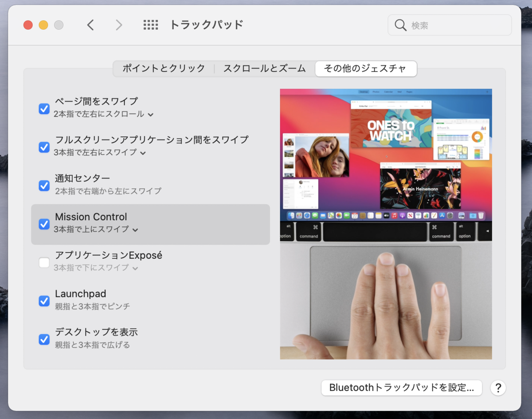The width and height of the screenshot is (532, 419).
Task: Toggle ページ間をスワイプ checkbox
Action: [x=44, y=108]
